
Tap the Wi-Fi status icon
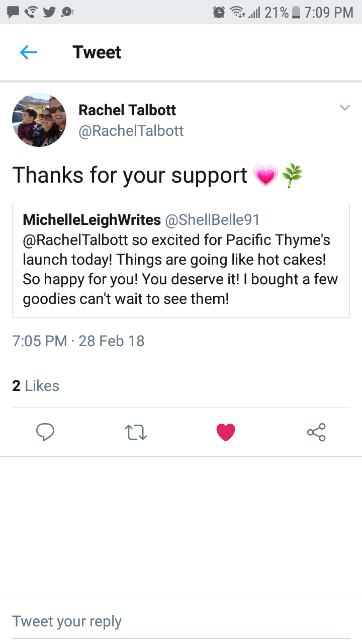click(237, 12)
